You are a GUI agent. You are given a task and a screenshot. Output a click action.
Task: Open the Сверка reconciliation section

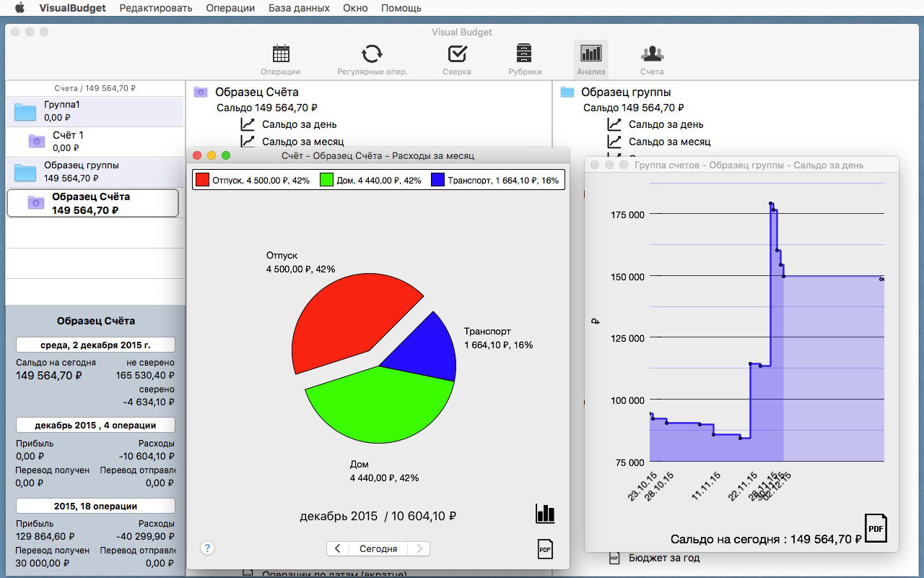457,60
